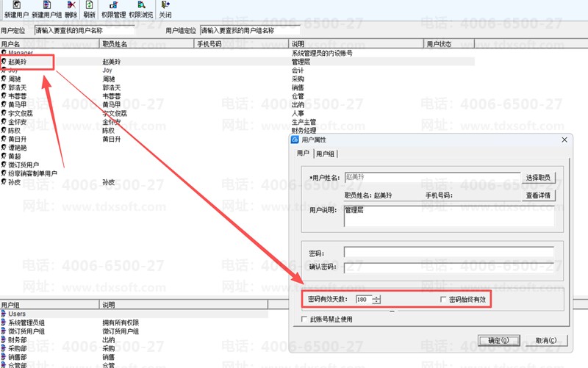Select the Manager user icon in list
Image resolution: width=588 pixels, height=368 pixels.
tap(4, 54)
